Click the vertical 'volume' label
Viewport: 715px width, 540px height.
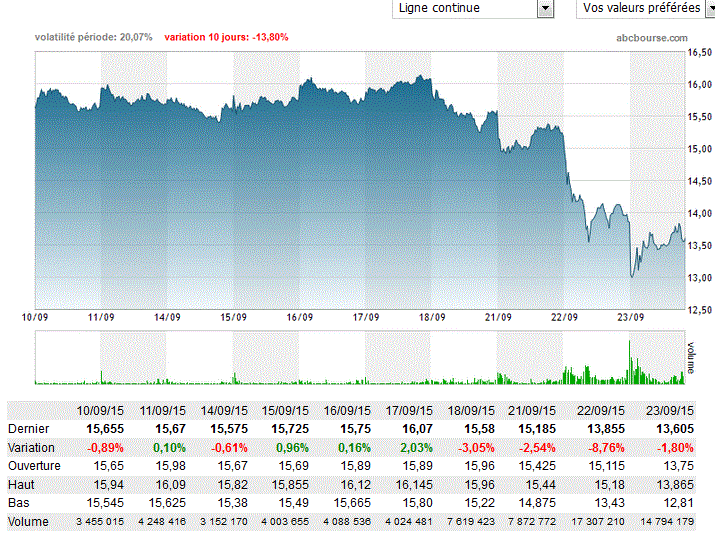pyautogui.click(x=691, y=358)
